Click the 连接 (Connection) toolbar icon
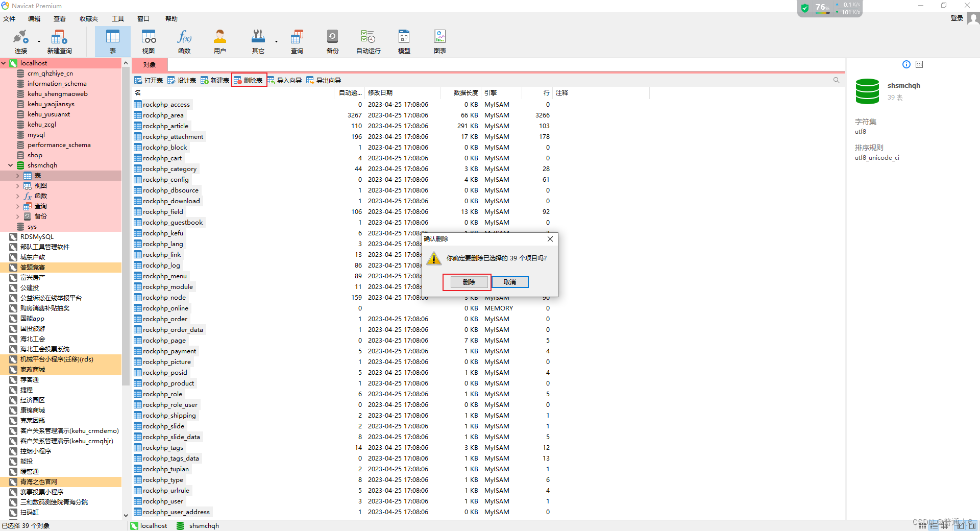 pyautogui.click(x=21, y=41)
